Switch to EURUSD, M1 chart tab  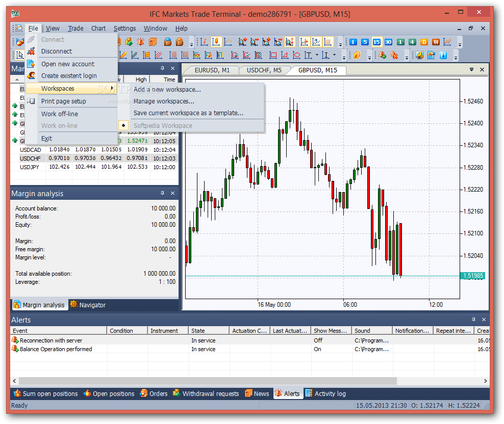click(212, 70)
